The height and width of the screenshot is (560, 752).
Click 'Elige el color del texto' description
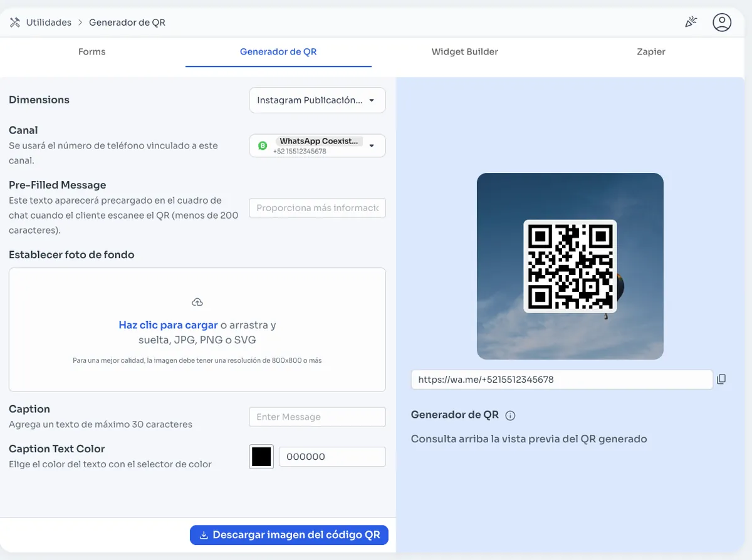click(x=110, y=465)
